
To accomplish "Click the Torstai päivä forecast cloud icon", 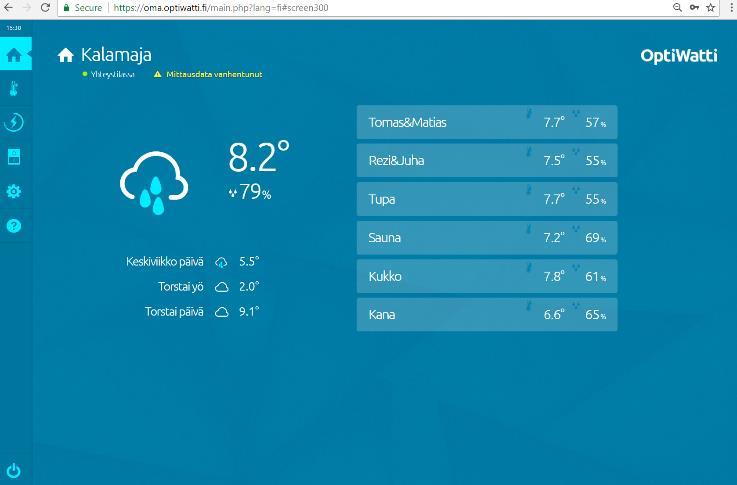I will (221, 312).
